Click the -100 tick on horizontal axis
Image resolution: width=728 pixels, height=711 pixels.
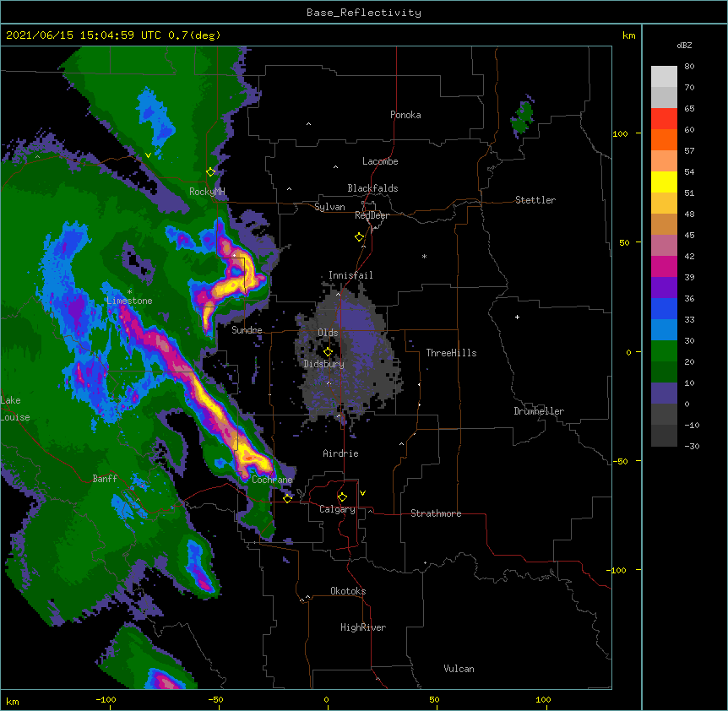point(106,699)
